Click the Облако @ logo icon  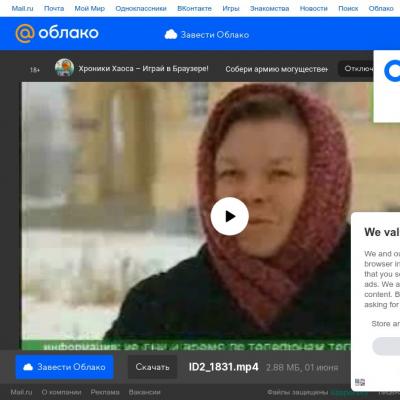click(x=25, y=33)
